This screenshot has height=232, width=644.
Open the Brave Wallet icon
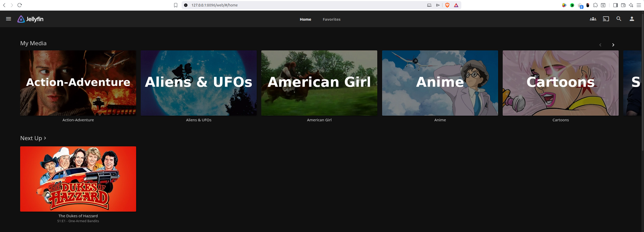tap(623, 5)
